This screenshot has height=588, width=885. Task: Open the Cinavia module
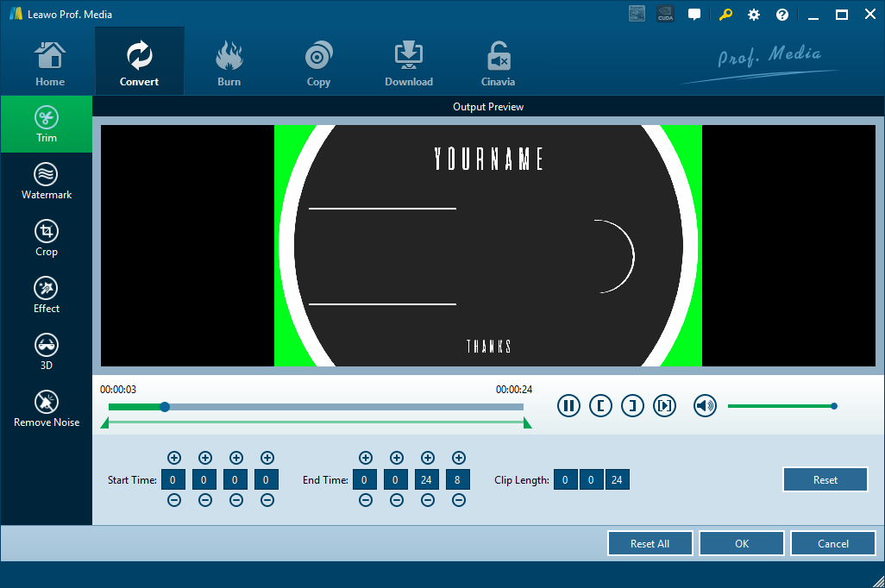click(x=498, y=65)
